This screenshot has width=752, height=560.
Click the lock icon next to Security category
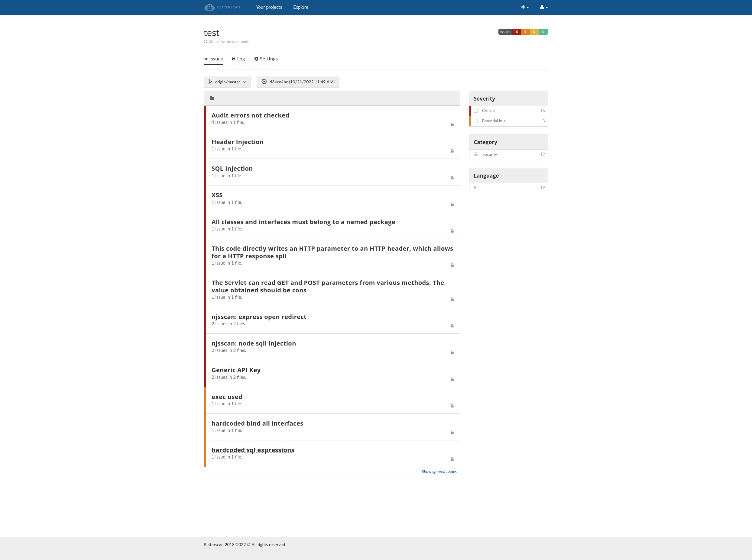pos(475,154)
